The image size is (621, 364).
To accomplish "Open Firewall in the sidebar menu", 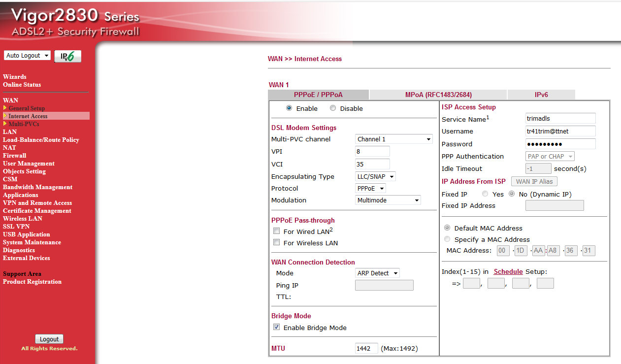I will pyautogui.click(x=14, y=156).
